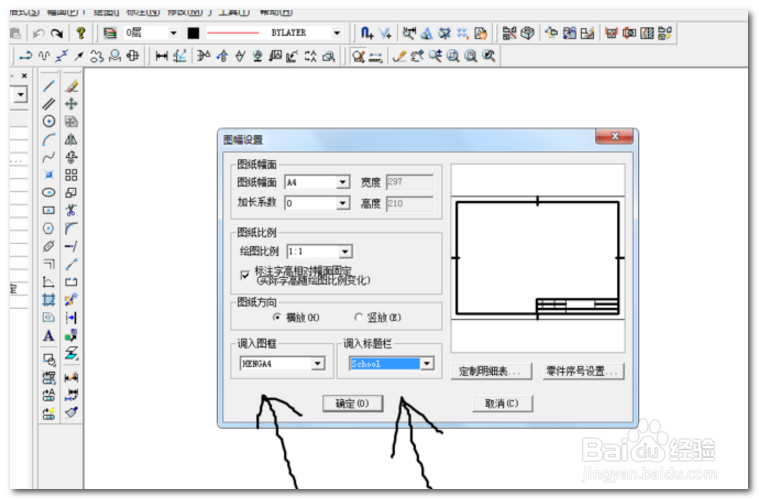Select the Mirror tool

pyautogui.click(x=72, y=139)
